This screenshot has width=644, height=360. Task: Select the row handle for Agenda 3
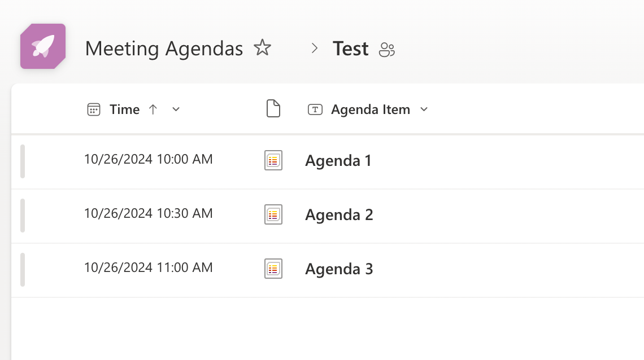click(x=23, y=269)
